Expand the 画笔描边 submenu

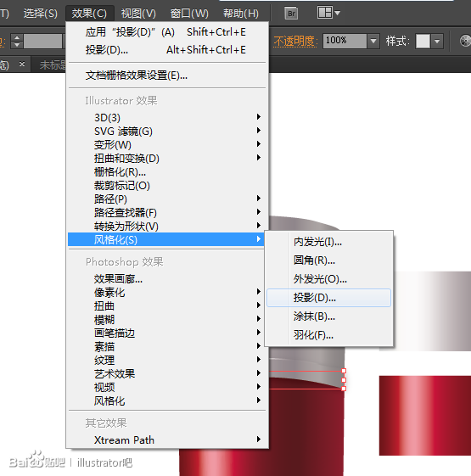click(x=166, y=333)
